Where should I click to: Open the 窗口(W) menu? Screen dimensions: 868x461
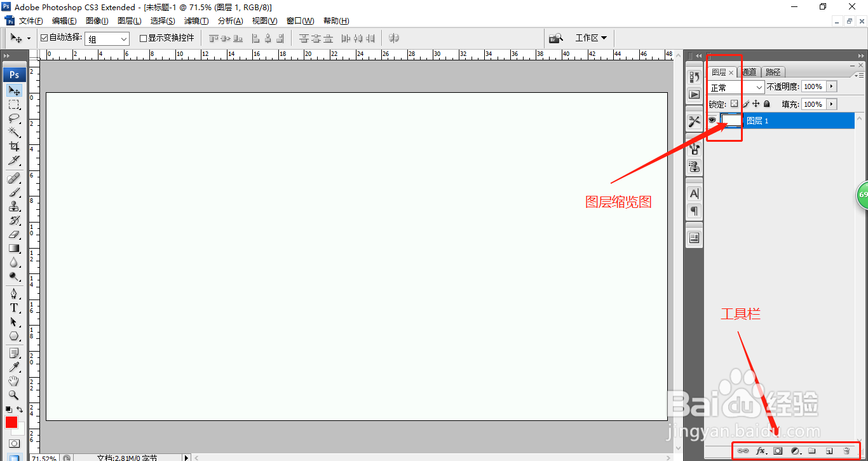coord(300,21)
